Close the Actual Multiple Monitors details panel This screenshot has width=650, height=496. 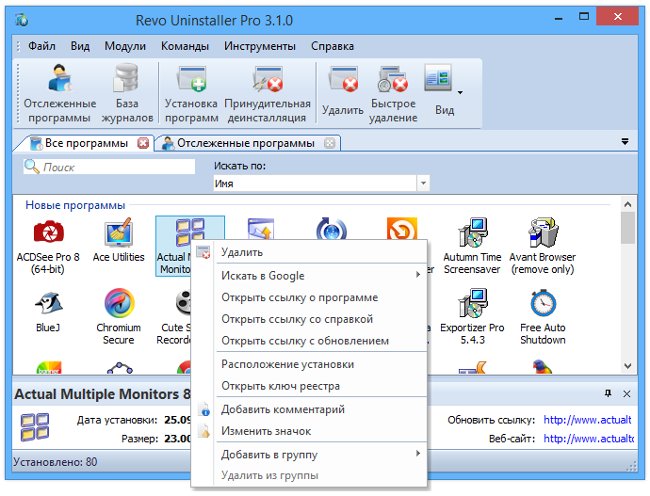tap(627, 394)
